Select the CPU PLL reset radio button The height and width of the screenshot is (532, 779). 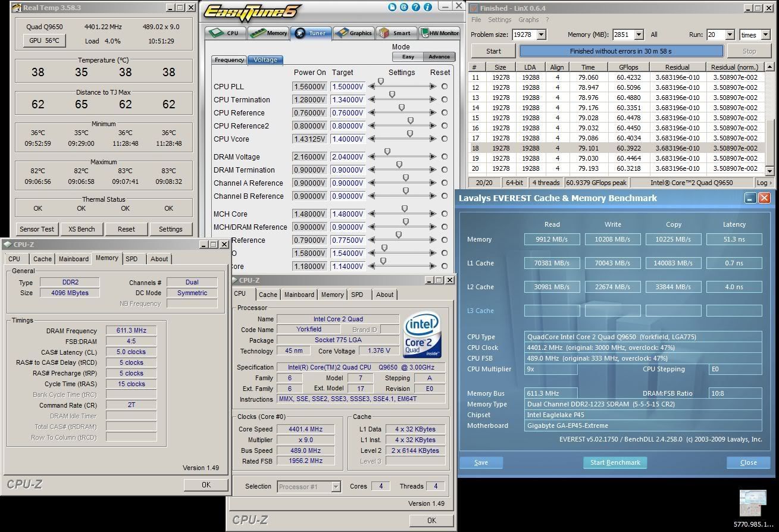click(445, 87)
